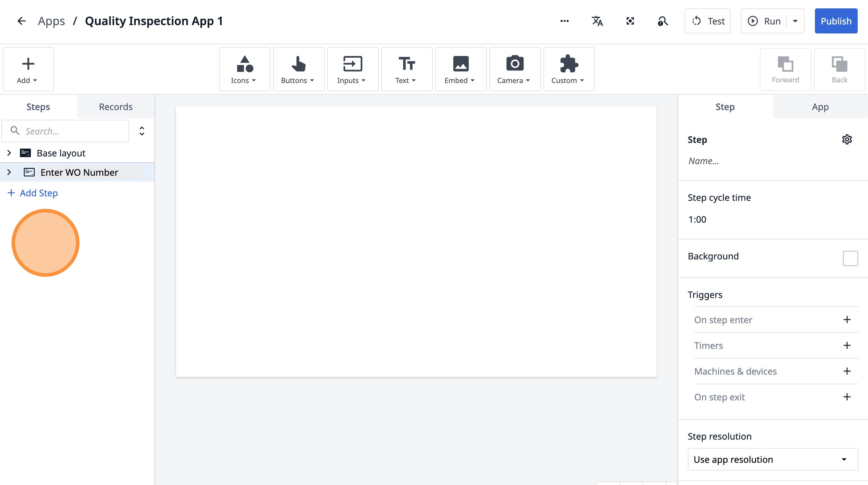The width and height of the screenshot is (868, 485).
Task: Open the Run dropdown arrow
Action: click(x=795, y=21)
